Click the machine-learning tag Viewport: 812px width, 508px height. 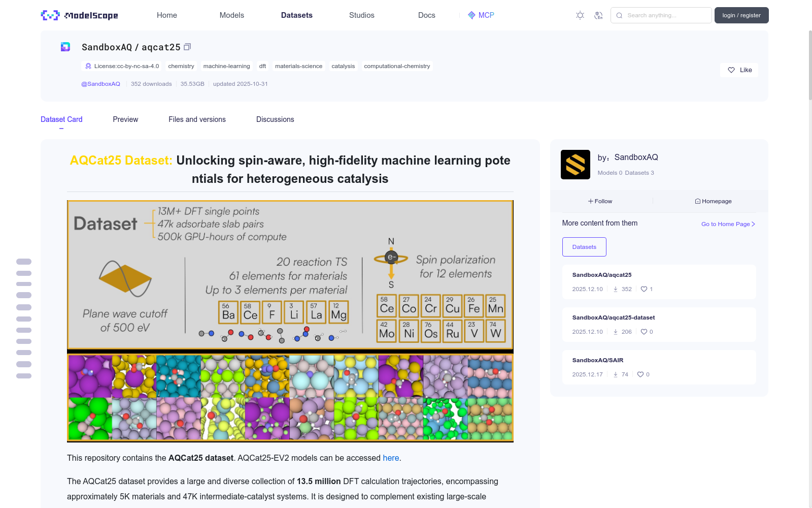coord(226,66)
